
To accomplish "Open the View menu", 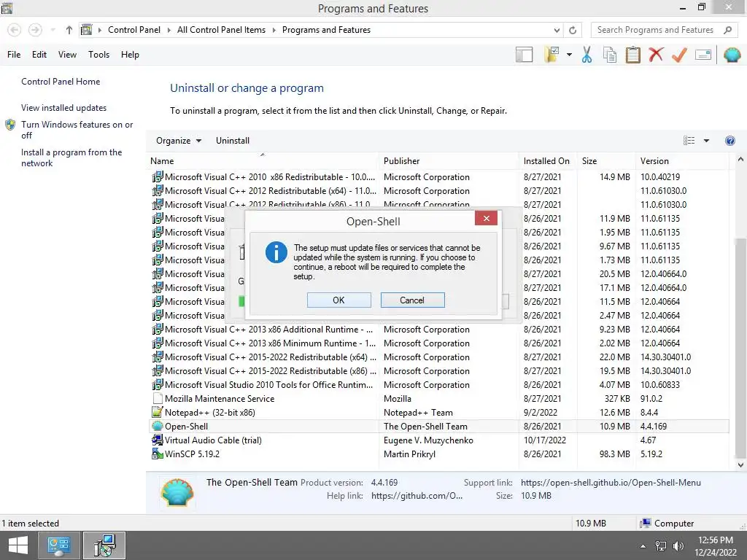I will click(67, 55).
